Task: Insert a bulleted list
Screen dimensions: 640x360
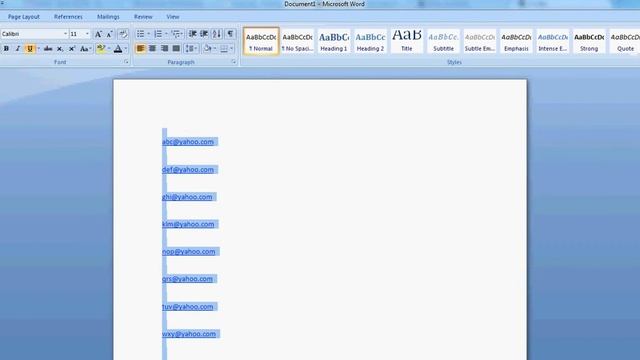Action: [140, 34]
